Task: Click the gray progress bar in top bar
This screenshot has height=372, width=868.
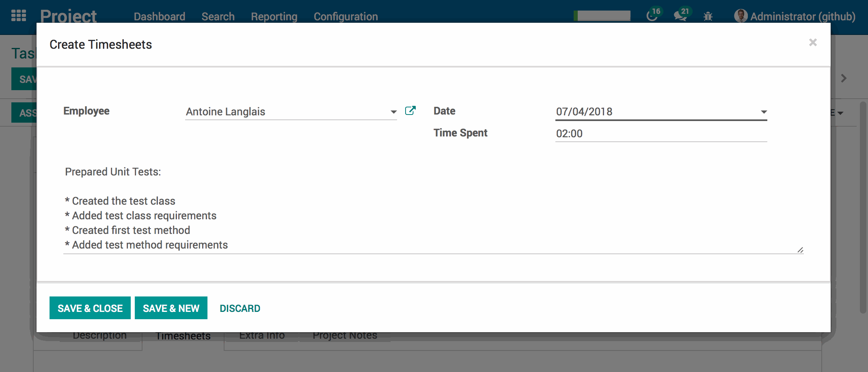Action: 602,16
